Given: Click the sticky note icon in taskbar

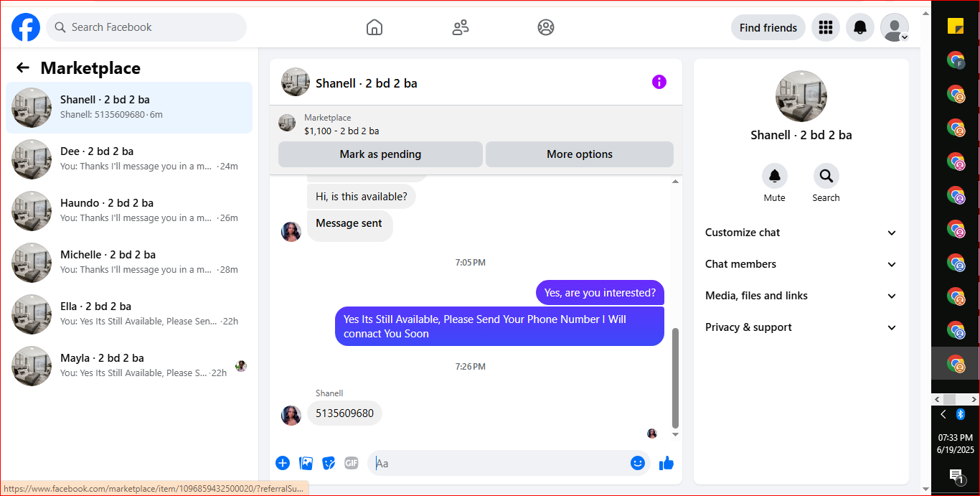Looking at the screenshot, I should pyautogui.click(x=956, y=27).
